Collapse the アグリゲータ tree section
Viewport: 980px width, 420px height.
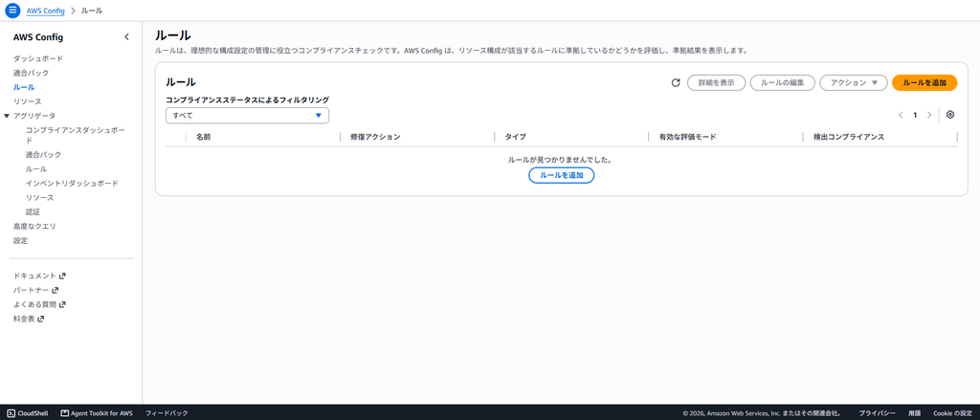click(7, 116)
